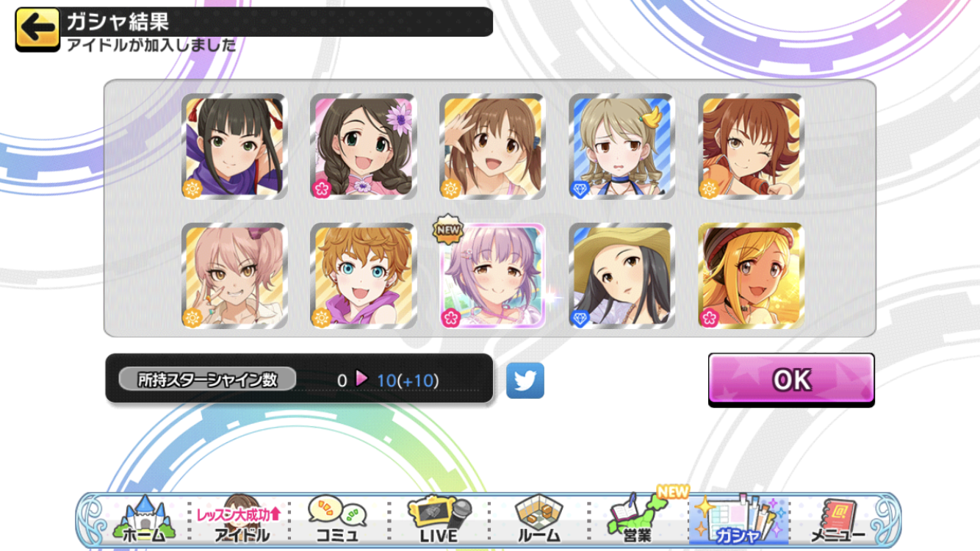The image size is (980, 551).
Task: Open Home with the castle icon
Action: click(143, 519)
